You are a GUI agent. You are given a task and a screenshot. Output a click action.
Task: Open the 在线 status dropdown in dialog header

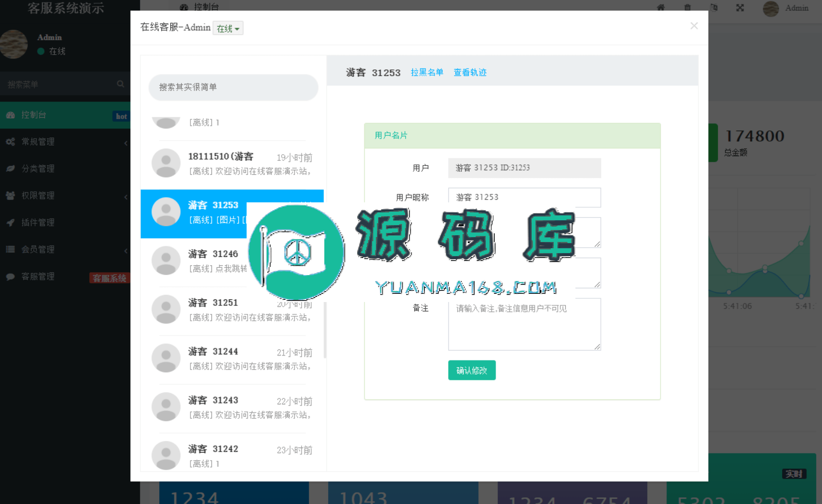228,28
